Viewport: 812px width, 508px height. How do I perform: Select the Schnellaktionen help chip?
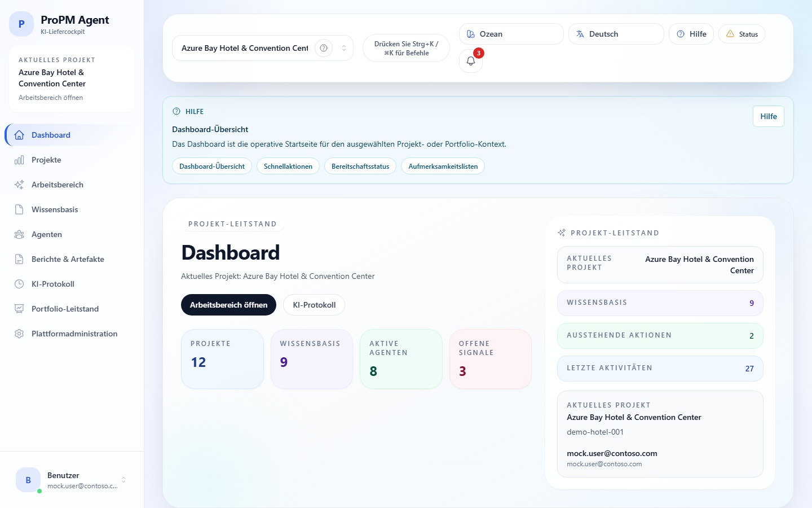288,167
